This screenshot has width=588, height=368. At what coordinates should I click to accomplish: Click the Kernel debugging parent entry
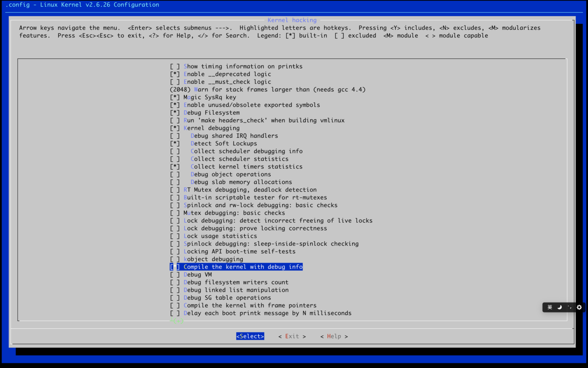[211, 128]
